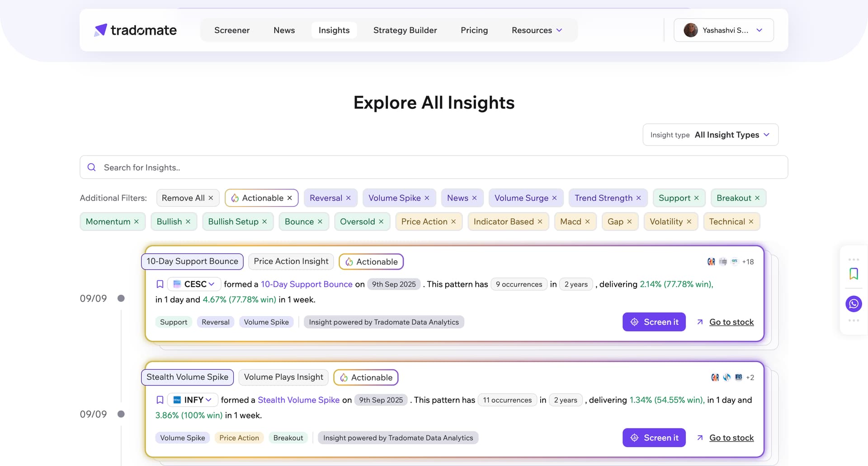The width and height of the screenshot is (868, 466).
Task: Click the Support tag on CESC card
Action: 174,322
